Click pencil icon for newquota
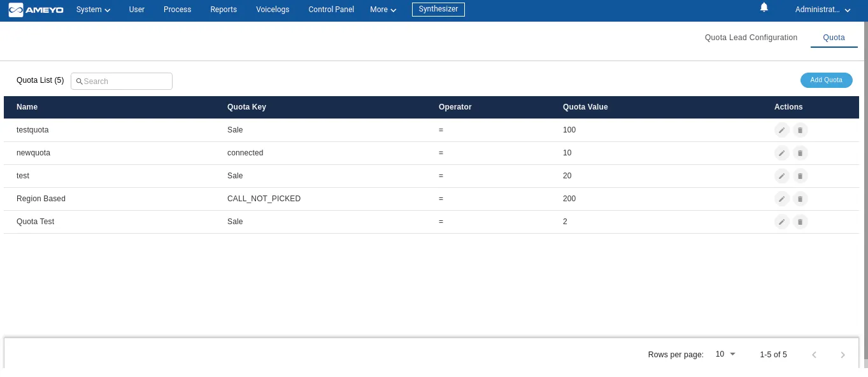 point(781,153)
